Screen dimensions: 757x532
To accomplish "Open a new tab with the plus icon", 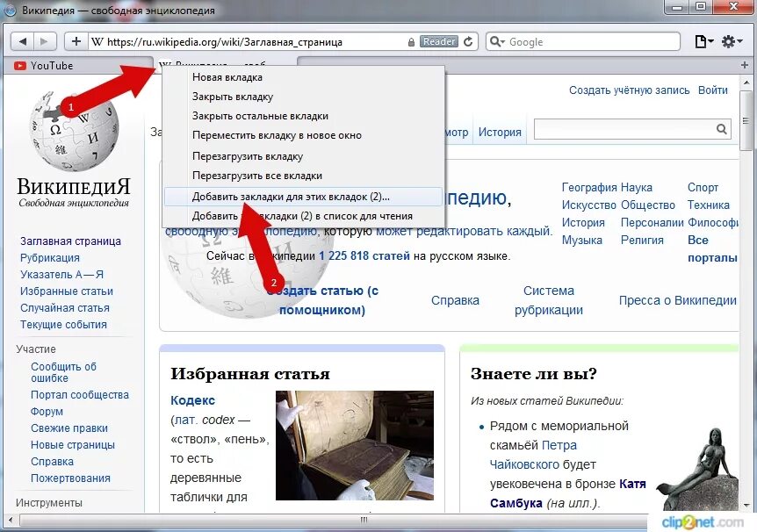I will pos(745,65).
